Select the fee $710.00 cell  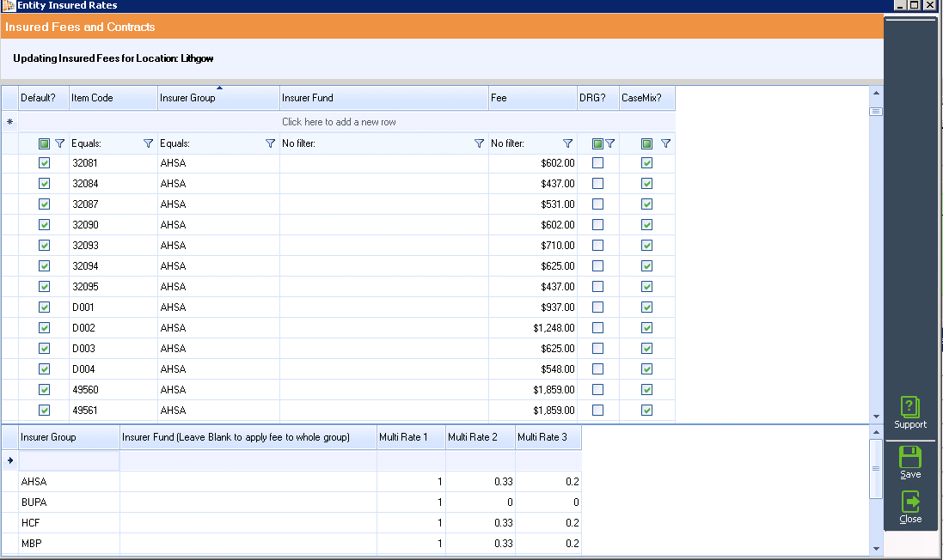533,245
